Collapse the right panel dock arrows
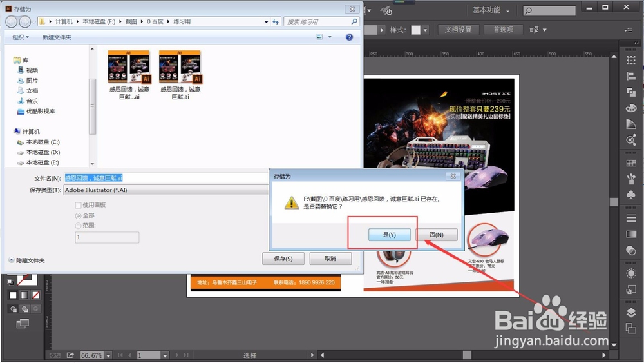This screenshot has height=363, width=644. (636, 43)
